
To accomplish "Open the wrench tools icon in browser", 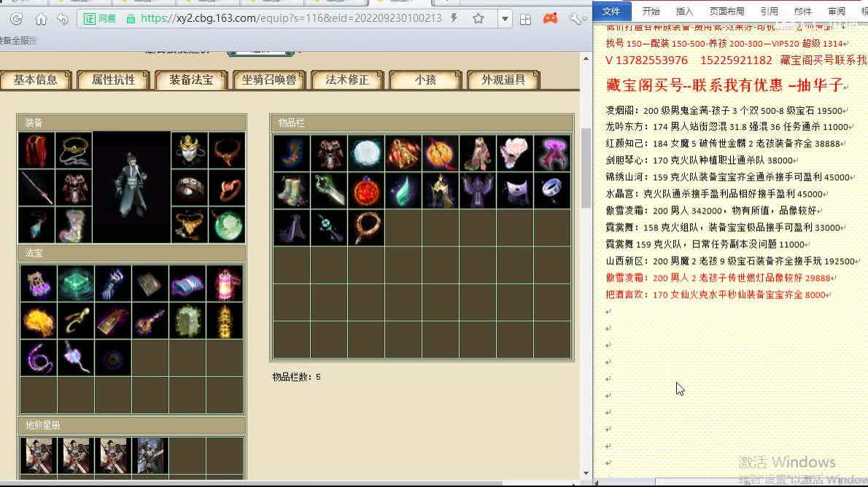I will point(576,19).
